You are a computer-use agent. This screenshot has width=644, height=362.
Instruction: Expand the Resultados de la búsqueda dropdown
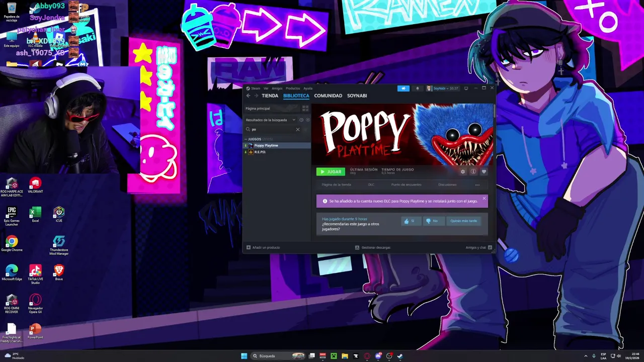[271, 120]
